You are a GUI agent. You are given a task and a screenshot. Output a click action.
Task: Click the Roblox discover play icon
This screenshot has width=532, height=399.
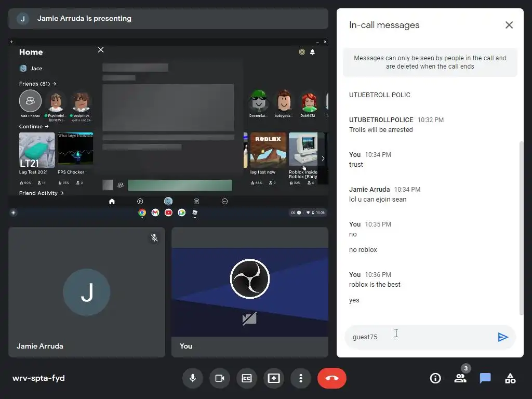click(x=140, y=202)
